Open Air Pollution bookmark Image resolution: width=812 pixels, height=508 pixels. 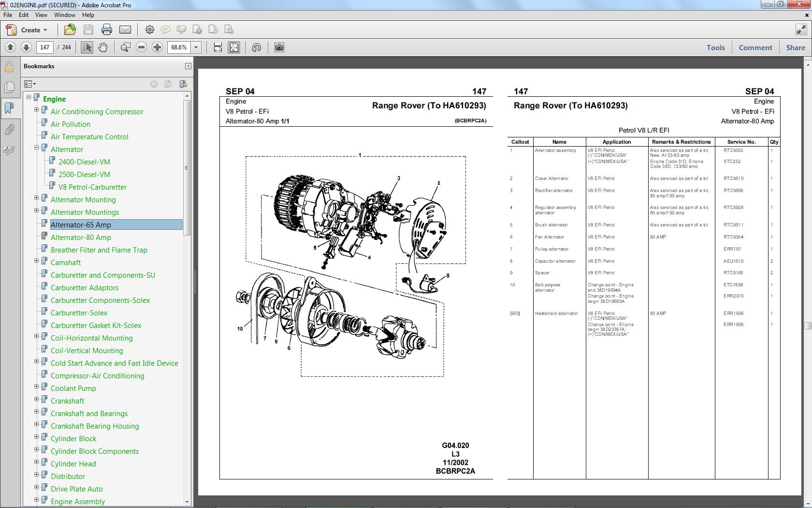(70, 124)
